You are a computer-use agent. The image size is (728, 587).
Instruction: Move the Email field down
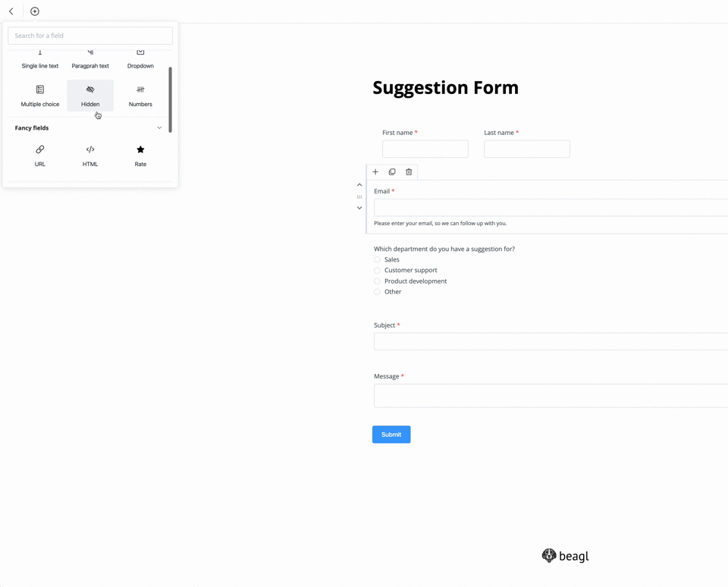click(359, 208)
